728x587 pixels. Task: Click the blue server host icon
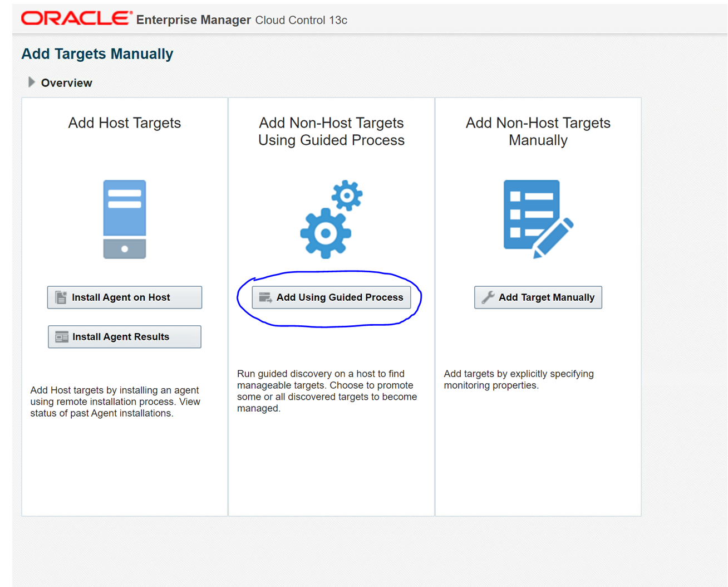pyautogui.click(x=125, y=219)
